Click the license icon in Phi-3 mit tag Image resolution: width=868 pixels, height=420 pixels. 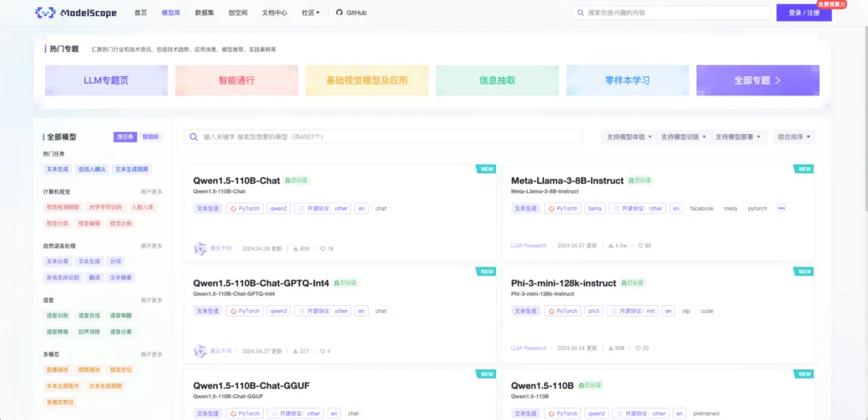pos(614,311)
